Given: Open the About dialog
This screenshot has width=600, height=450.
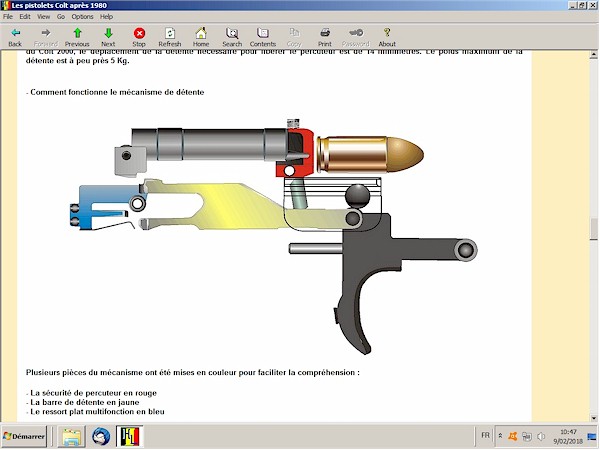Looking at the screenshot, I should click(x=387, y=37).
